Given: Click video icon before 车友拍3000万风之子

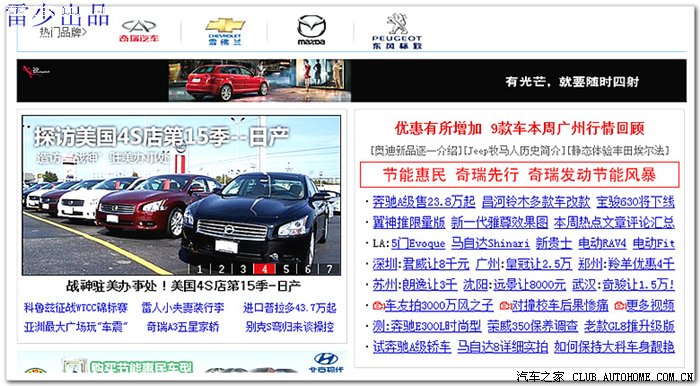Looking at the screenshot, I should coord(379,306).
